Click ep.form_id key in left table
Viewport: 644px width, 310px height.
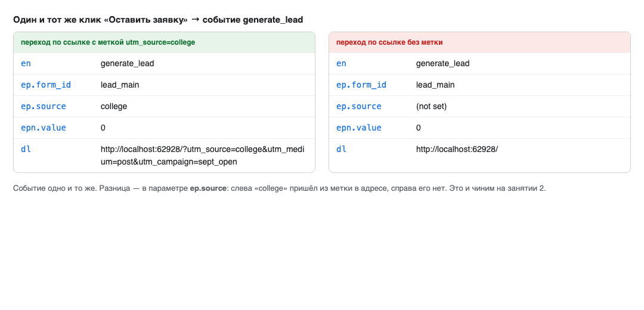click(x=46, y=85)
